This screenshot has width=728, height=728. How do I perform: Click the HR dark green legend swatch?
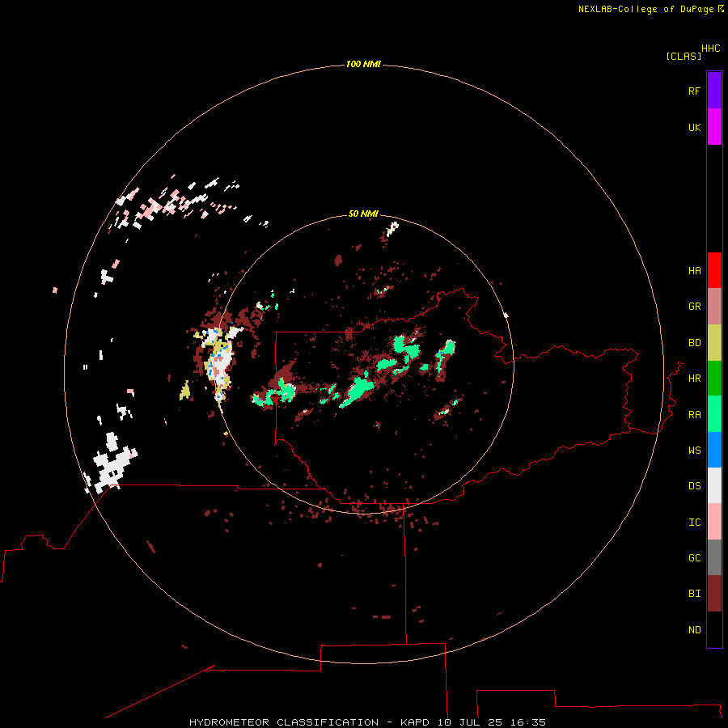[x=714, y=379]
